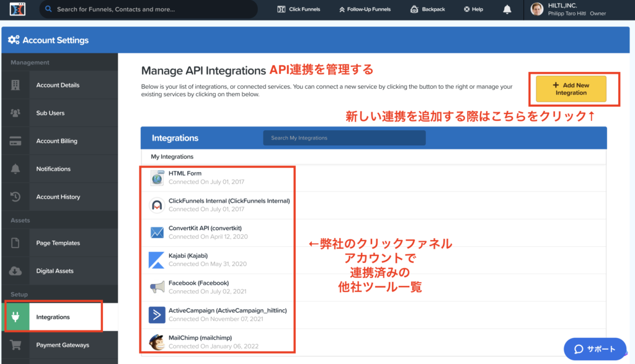Click the Sub Users people icon
Viewport: 635px width, 364px height.
pyautogui.click(x=16, y=113)
